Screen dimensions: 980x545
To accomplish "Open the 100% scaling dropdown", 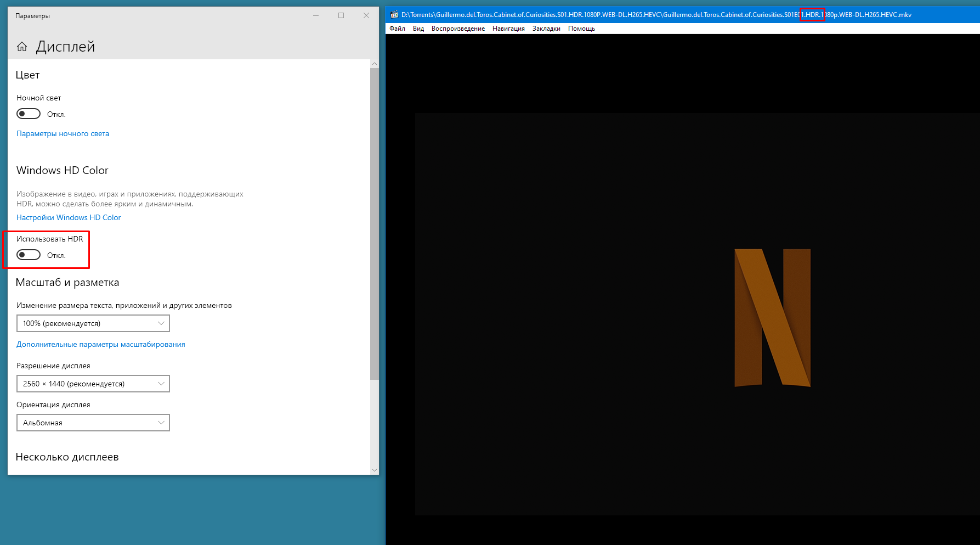I will click(x=93, y=323).
